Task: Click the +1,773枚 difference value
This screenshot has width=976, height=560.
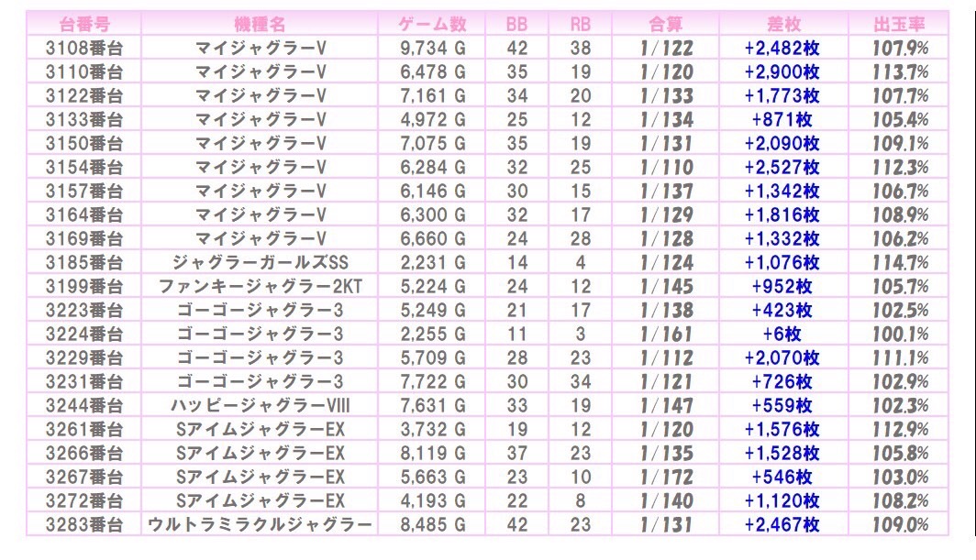Action: [x=782, y=96]
